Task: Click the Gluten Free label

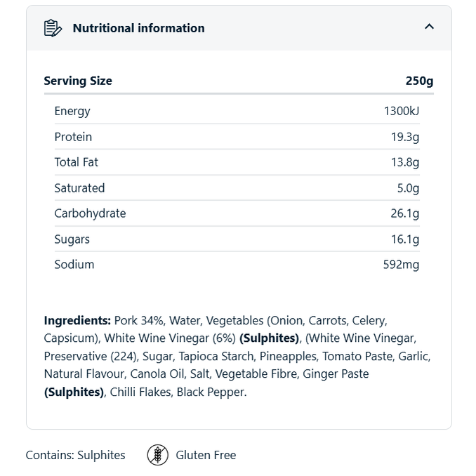Action: pyautogui.click(x=206, y=455)
